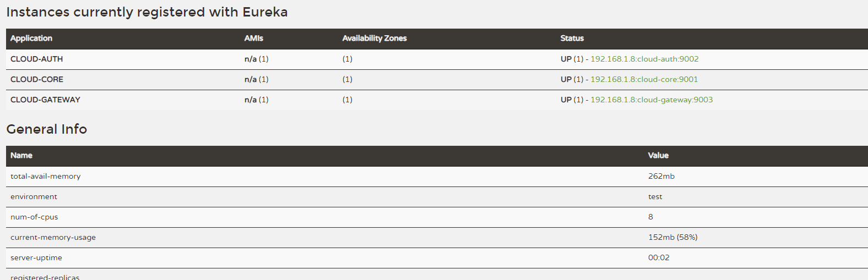This screenshot has width=868, height=280.
Task: Click the Instances currently registered with Eureka heading
Action: tap(147, 12)
